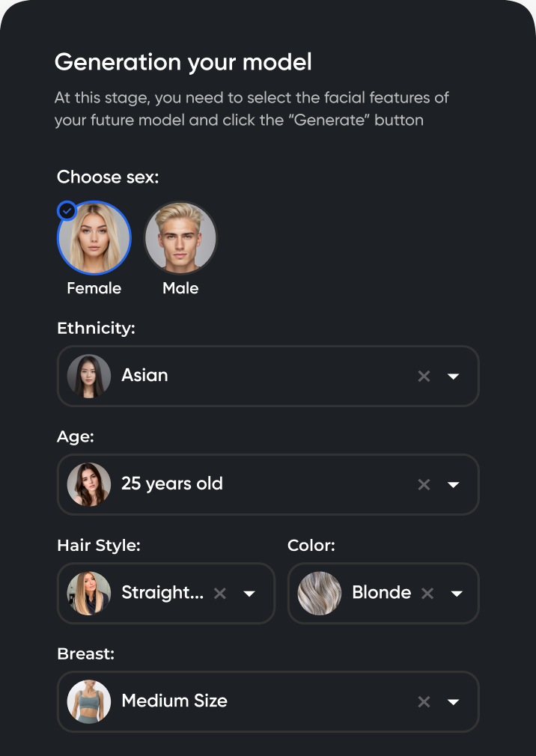Viewport: 536px width, 756px height.
Task: Clear the Blonde hair color selection
Action: pos(427,593)
